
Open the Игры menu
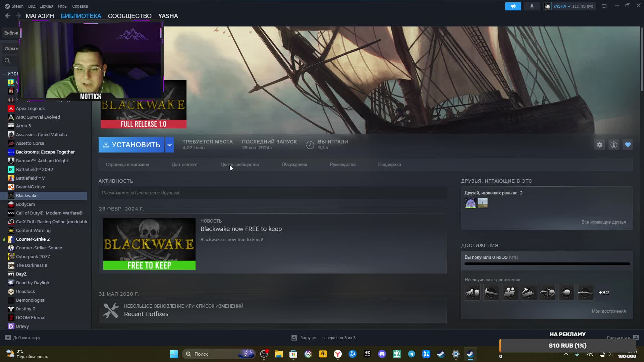[x=62, y=6]
